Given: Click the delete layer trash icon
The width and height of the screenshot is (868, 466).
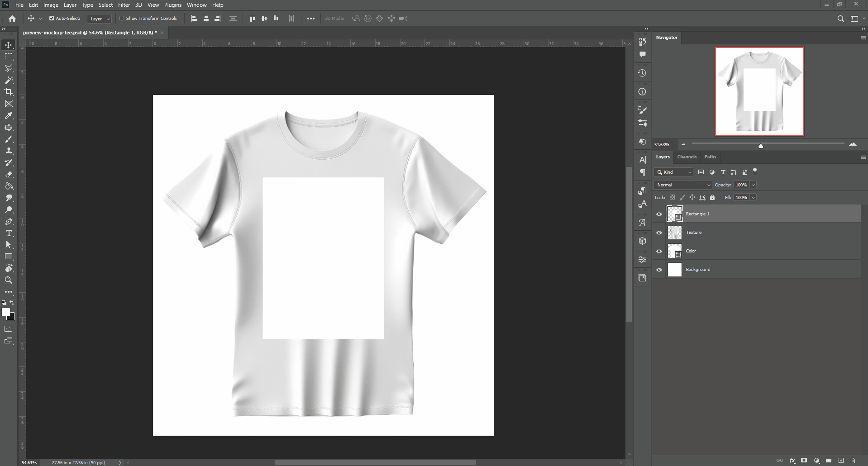Looking at the screenshot, I should tap(853, 461).
